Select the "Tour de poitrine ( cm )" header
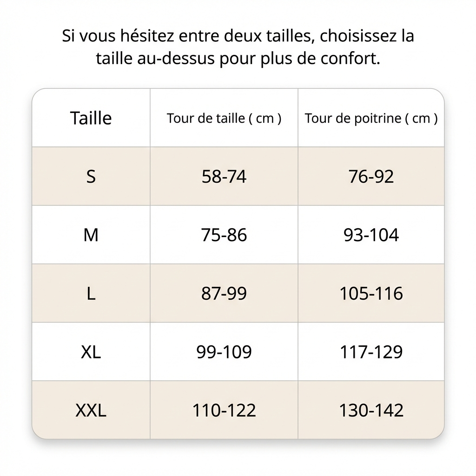The width and height of the screenshot is (476, 476). 371,118
